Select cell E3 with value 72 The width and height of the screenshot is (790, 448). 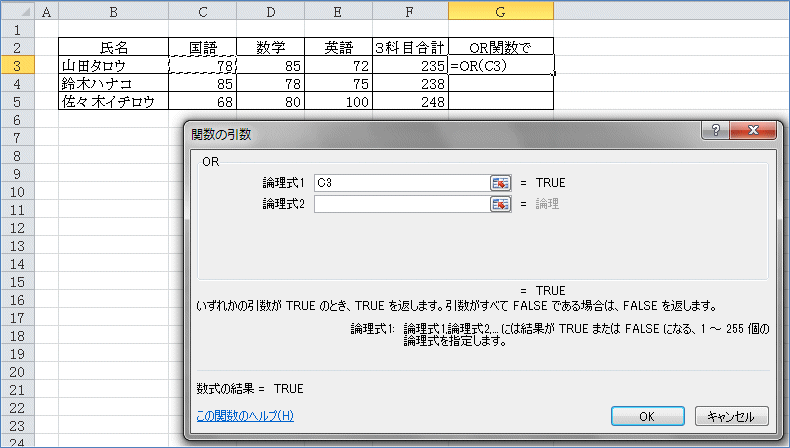coord(339,66)
